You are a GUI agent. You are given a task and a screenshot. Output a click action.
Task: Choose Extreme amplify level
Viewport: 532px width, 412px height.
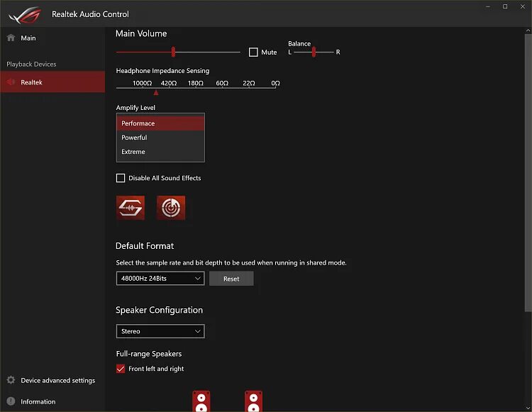(x=160, y=152)
